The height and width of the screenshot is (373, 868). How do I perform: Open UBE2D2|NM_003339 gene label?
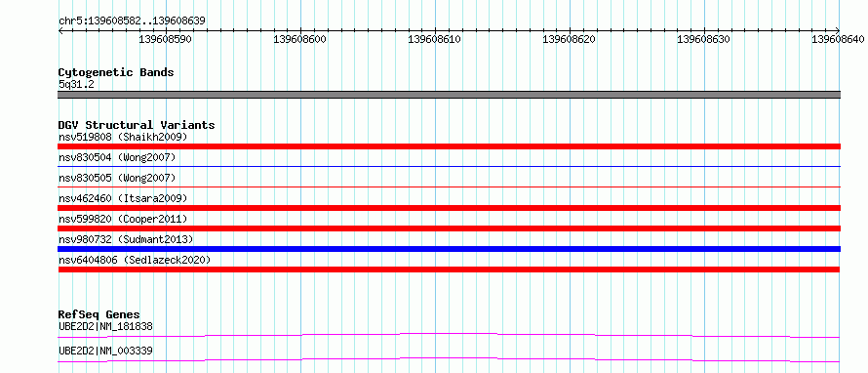pyautogui.click(x=105, y=351)
